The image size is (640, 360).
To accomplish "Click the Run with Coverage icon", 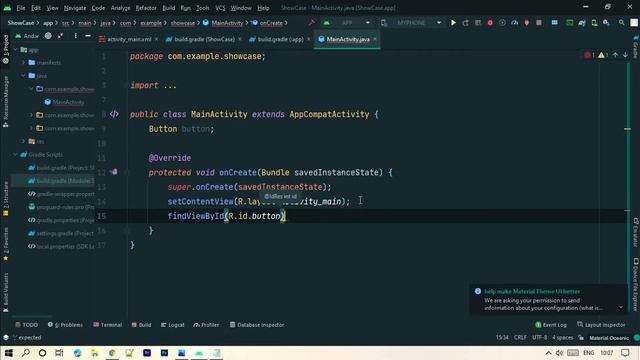I will point(502,23).
